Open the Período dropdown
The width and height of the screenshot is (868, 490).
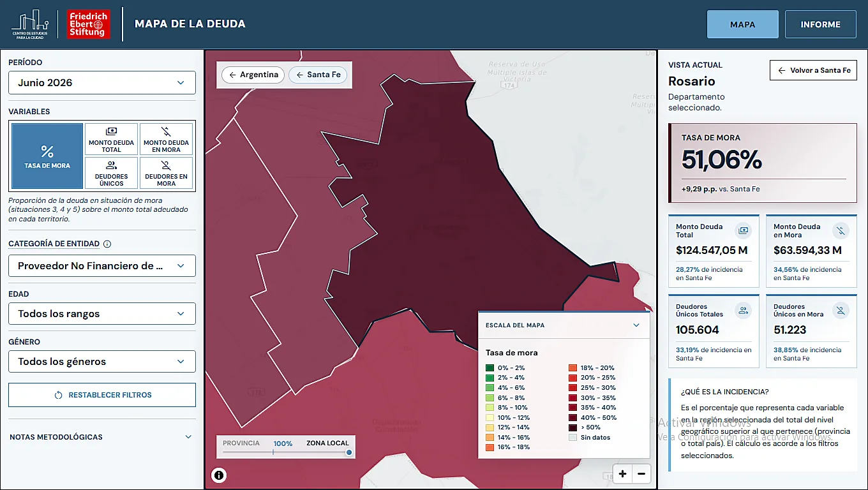tap(102, 83)
